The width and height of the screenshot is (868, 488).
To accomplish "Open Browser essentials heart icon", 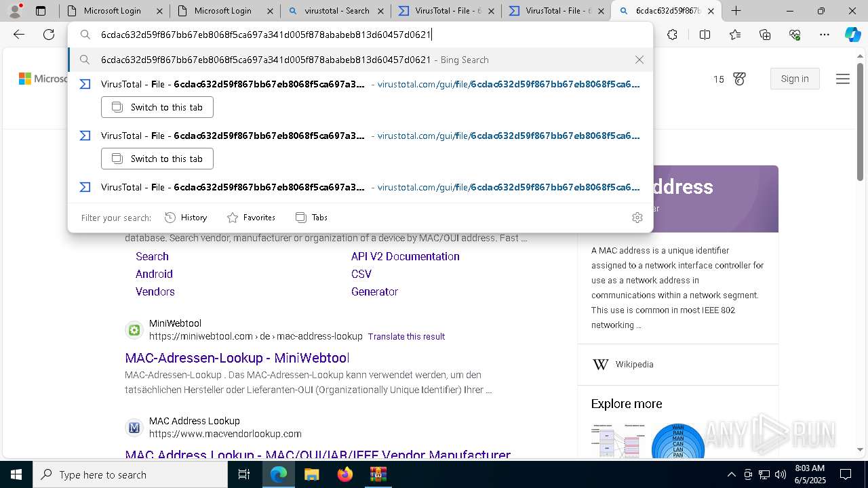I will [x=795, y=35].
